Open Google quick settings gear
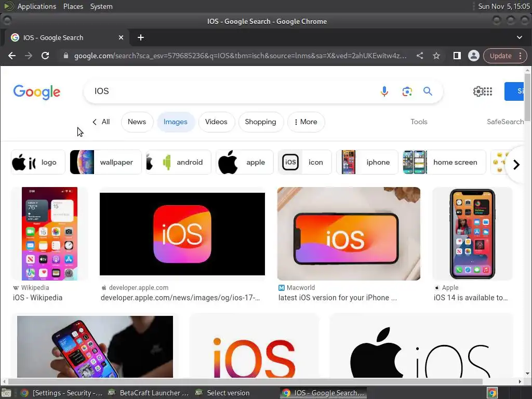This screenshot has width=532, height=399. (478, 91)
